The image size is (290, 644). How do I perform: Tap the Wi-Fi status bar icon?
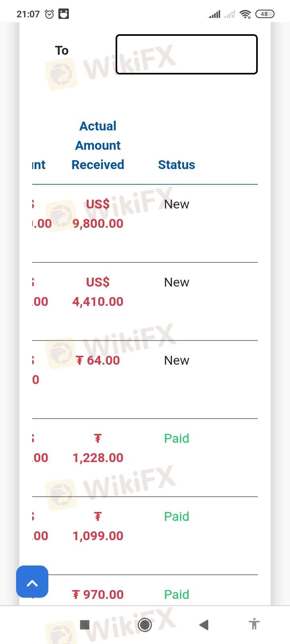[245, 14]
